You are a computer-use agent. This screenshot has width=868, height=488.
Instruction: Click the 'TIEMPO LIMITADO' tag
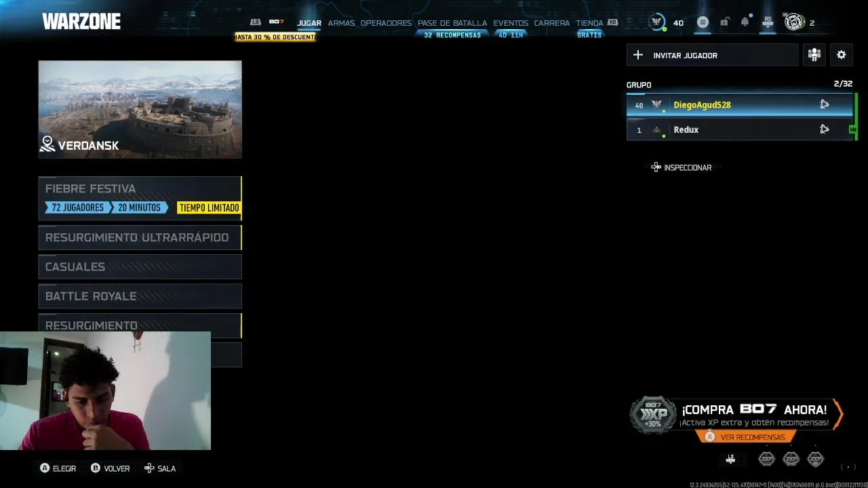[209, 208]
